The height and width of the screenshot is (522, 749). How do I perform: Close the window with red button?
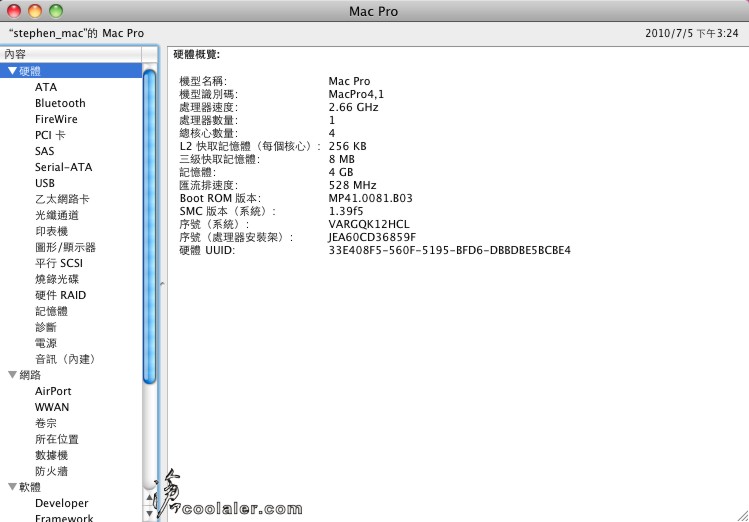click(x=14, y=11)
